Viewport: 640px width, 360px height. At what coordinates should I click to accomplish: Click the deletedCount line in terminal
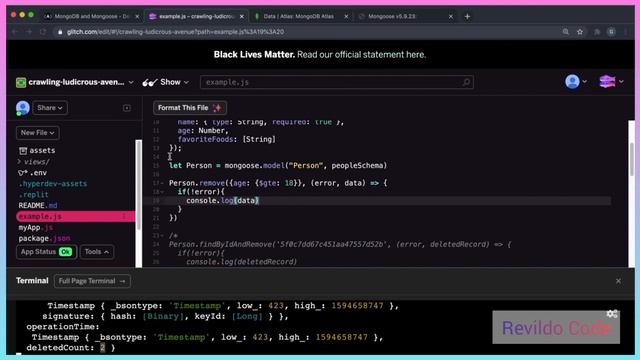[x=71, y=348]
